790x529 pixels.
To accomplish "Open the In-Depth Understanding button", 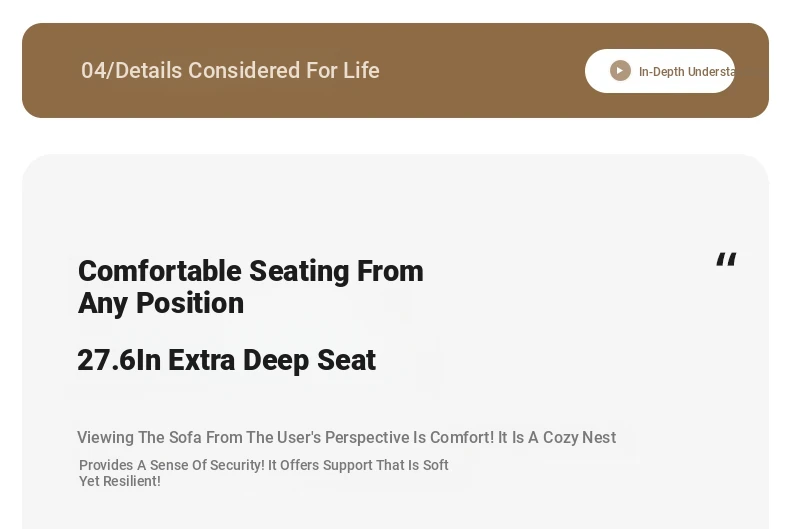I will click(x=660, y=71).
